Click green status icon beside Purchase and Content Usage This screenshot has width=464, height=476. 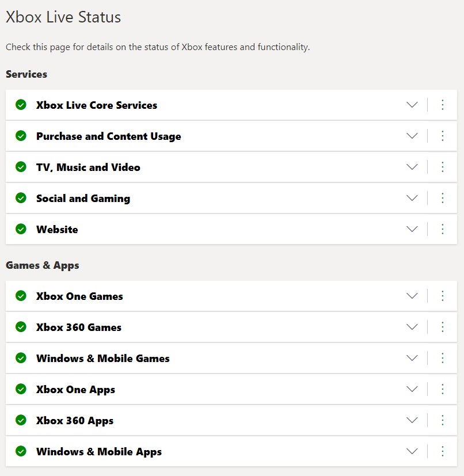[21, 136]
